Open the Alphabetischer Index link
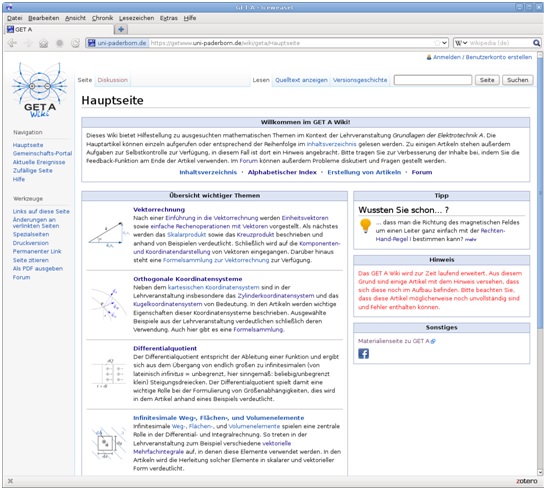The height and width of the screenshot is (489, 544). (x=282, y=172)
